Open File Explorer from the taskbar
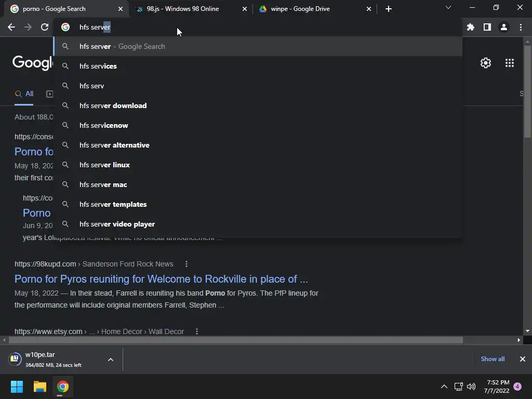The image size is (532, 399). click(x=39, y=387)
